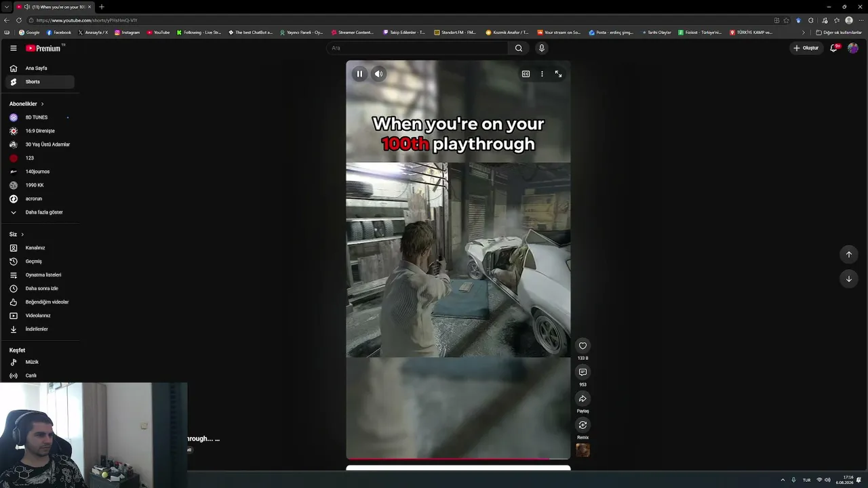
Task: Open 16:9 Direnişte channel
Action: tap(40, 131)
